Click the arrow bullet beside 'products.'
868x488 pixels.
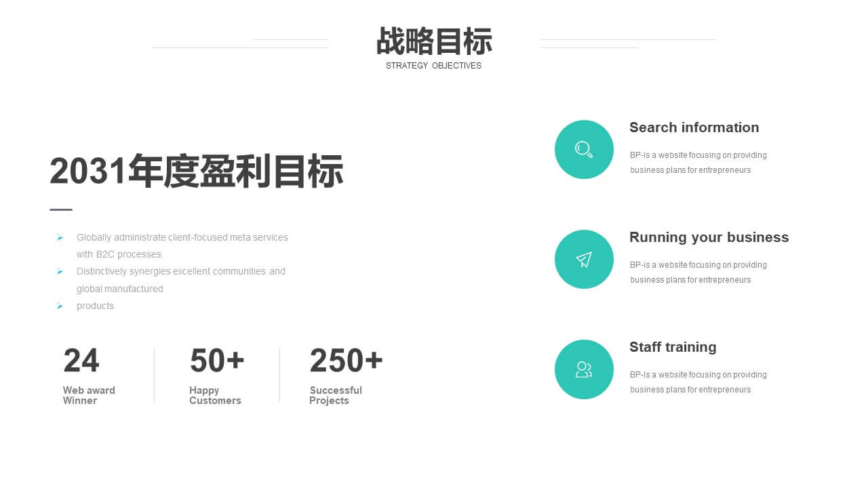(x=60, y=306)
